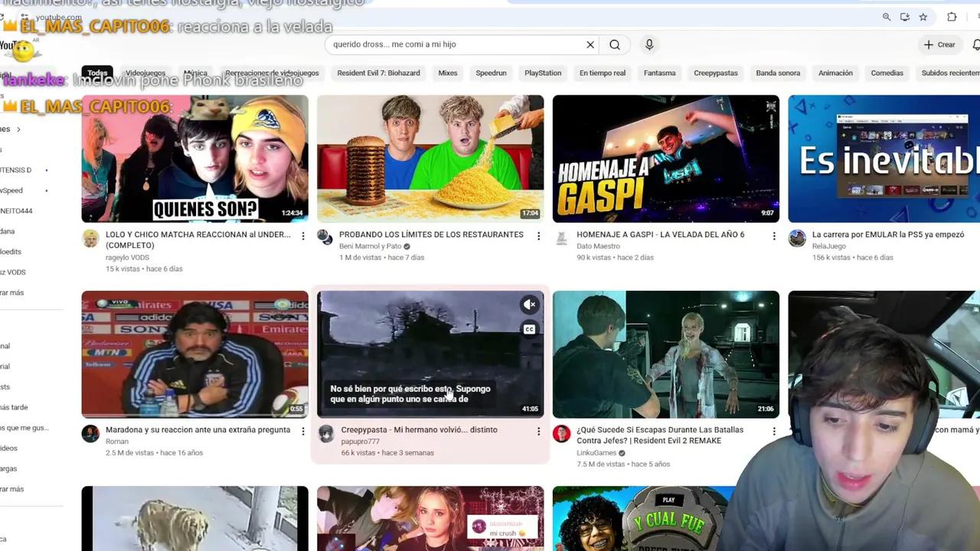Select the En tiempo real chip
980x551 pixels.
click(x=603, y=73)
